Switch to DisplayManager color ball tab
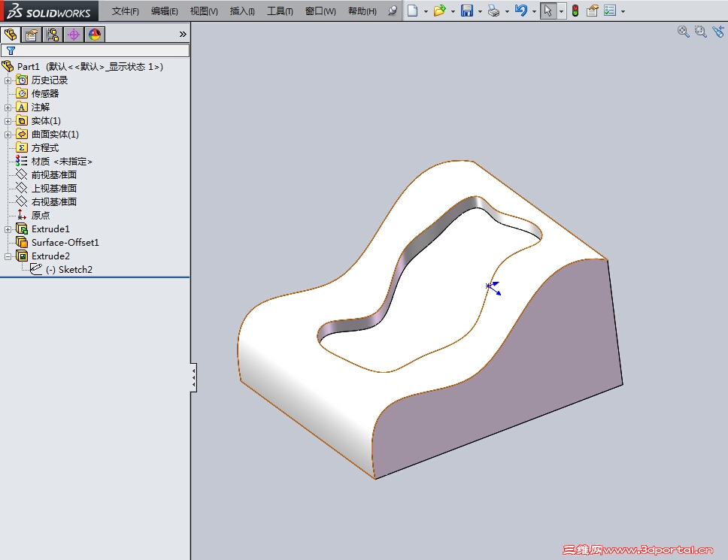Viewport: 728px width, 560px height. click(x=95, y=35)
